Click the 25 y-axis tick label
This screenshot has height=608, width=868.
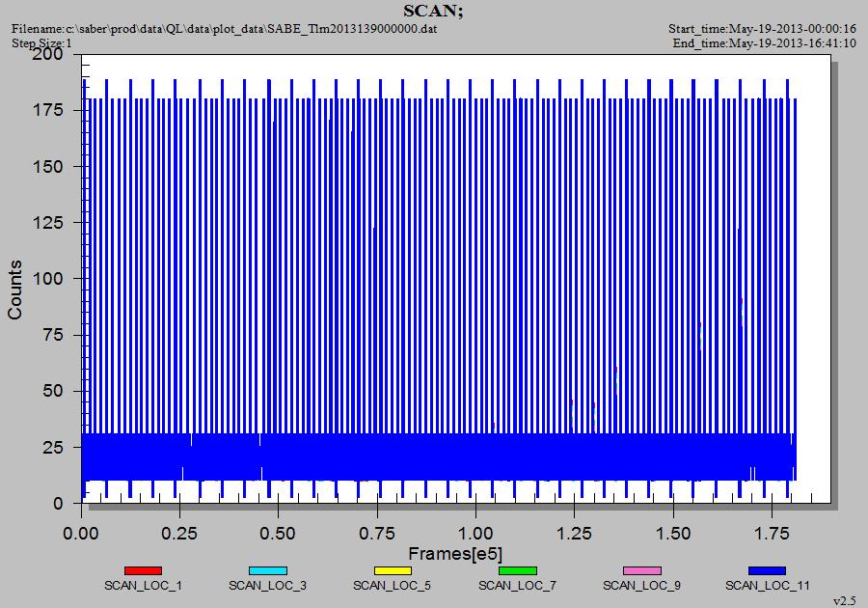[x=54, y=447]
